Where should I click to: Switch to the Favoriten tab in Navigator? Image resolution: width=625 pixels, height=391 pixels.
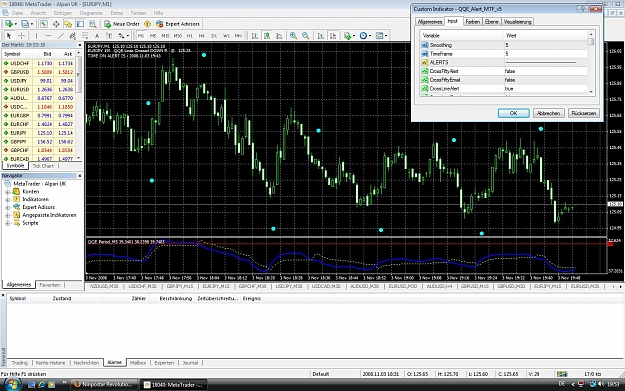tap(49, 285)
